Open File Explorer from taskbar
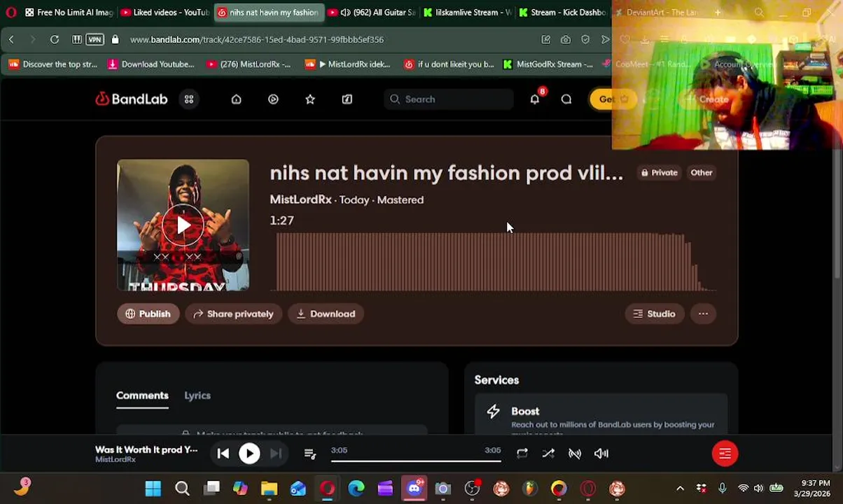The width and height of the screenshot is (843, 504). coord(269,489)
